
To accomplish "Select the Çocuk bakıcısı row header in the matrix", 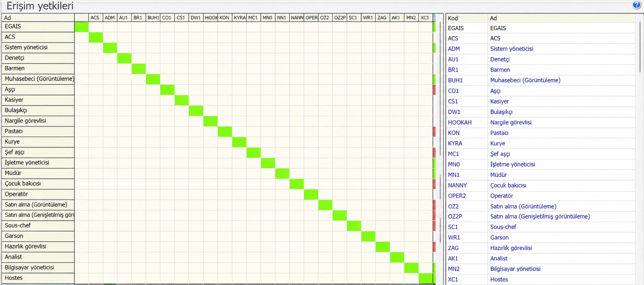I will point(38,184).
